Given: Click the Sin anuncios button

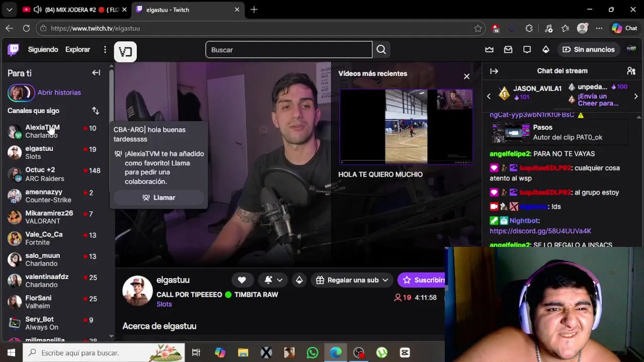Looking at the screenshot, I should point(588,49).
